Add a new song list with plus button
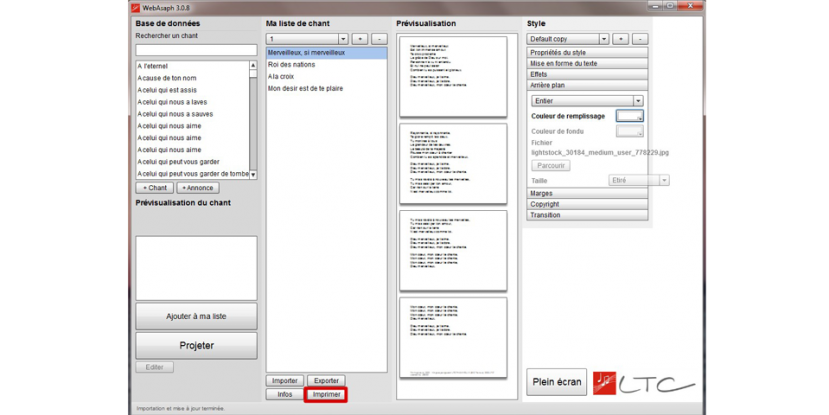The width and height of the screenshot is (829, 415). [x=360, y=39]
